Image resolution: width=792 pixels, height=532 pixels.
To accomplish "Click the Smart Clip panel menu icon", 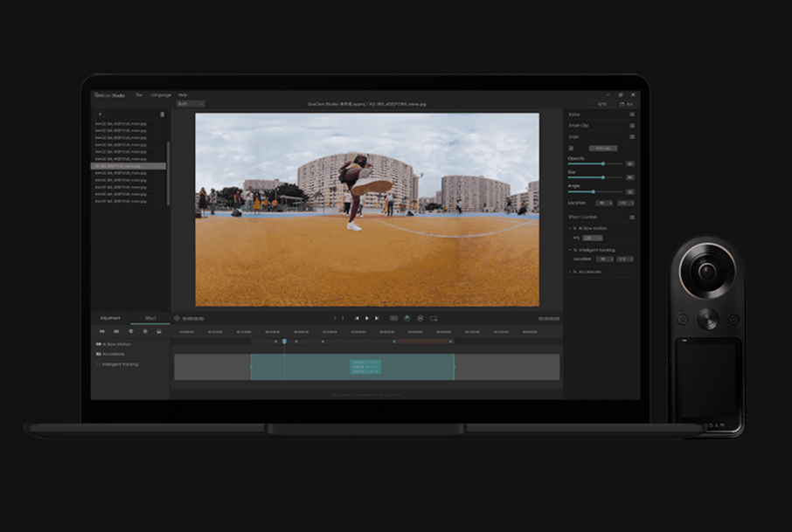I will point(632,126).
